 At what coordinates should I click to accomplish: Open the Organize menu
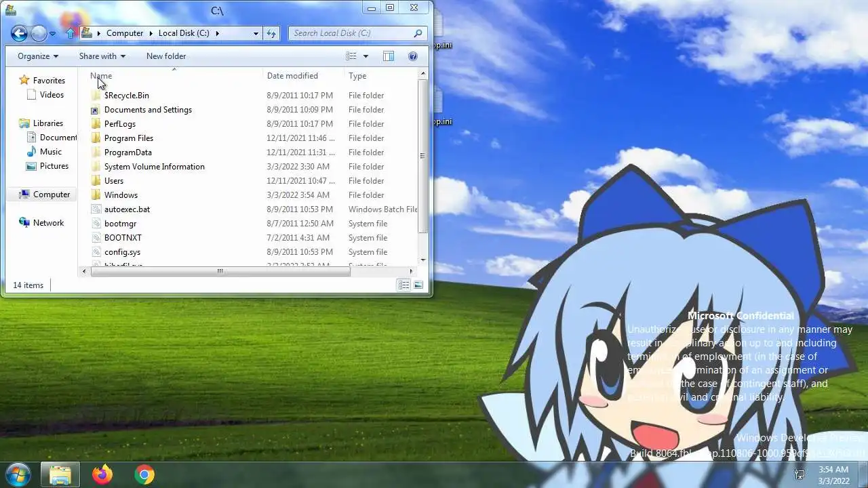pos(38,56)
